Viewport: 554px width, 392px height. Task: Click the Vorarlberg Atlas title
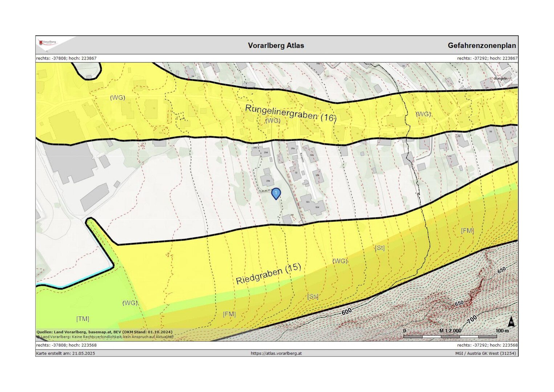click(x=276, y=45)
